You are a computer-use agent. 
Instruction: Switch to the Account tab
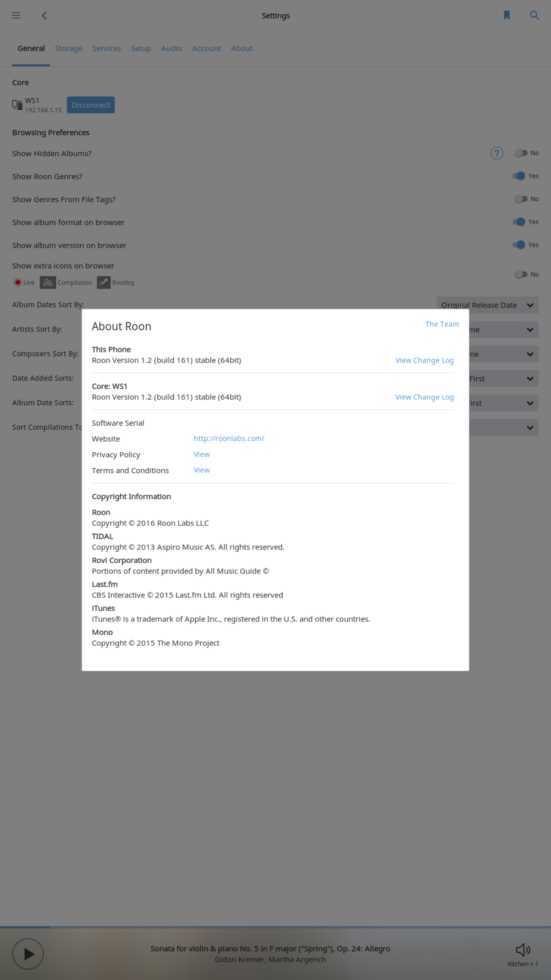206,48
